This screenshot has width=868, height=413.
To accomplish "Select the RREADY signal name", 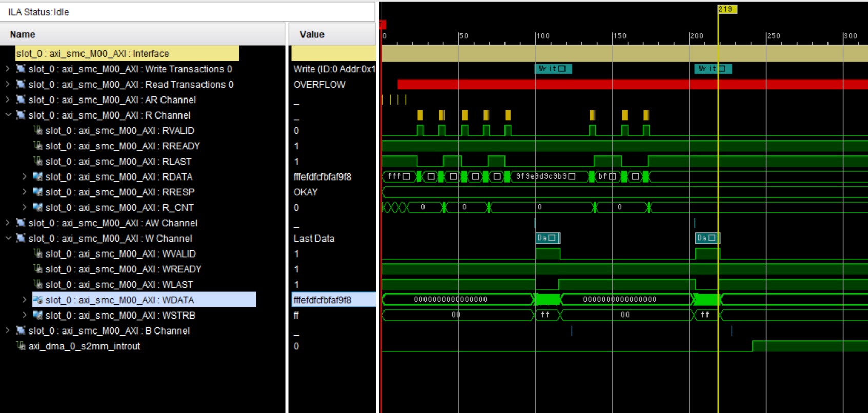I will click(x=123, y=146).
